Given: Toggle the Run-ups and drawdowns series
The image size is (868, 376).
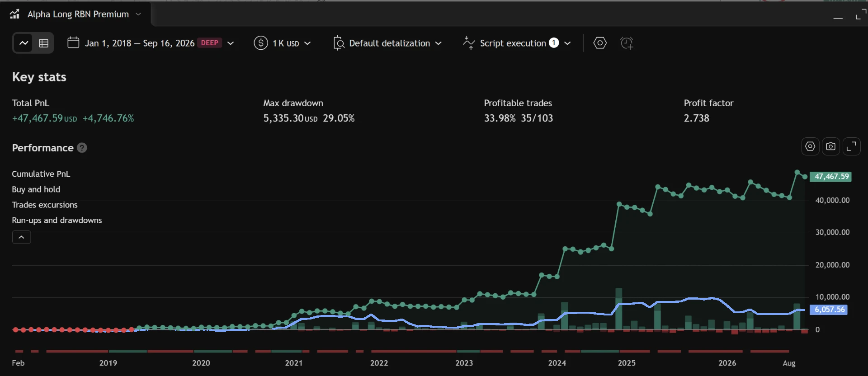Looking at the screenshot, I should 57,220.
